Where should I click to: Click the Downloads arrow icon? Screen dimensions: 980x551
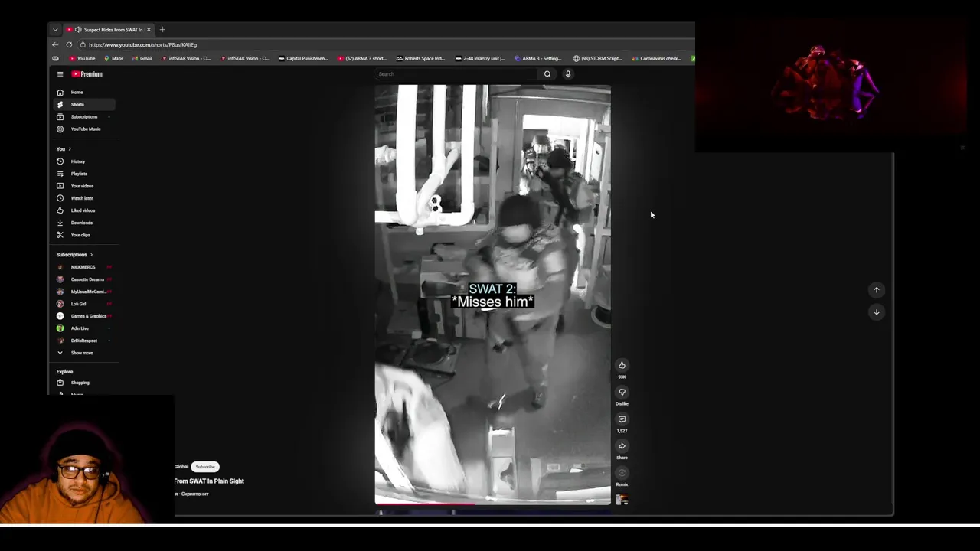point(60,223)
